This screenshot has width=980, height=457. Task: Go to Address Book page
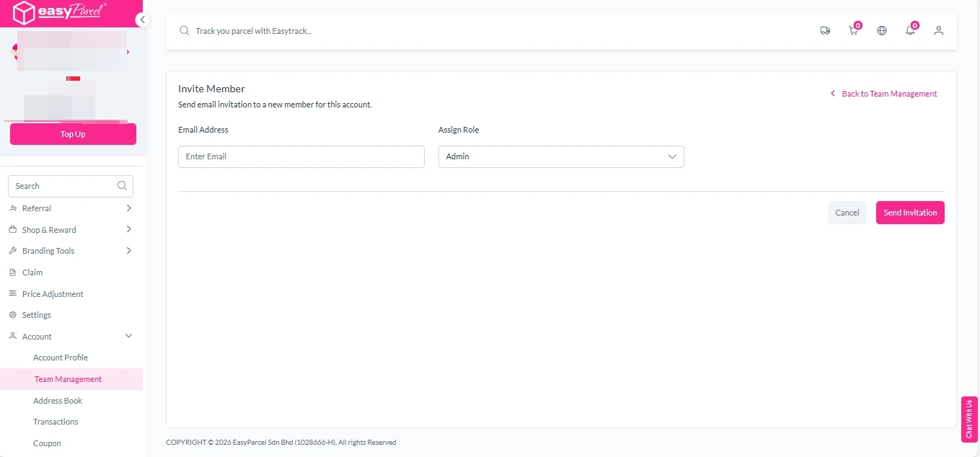(58, 401)
